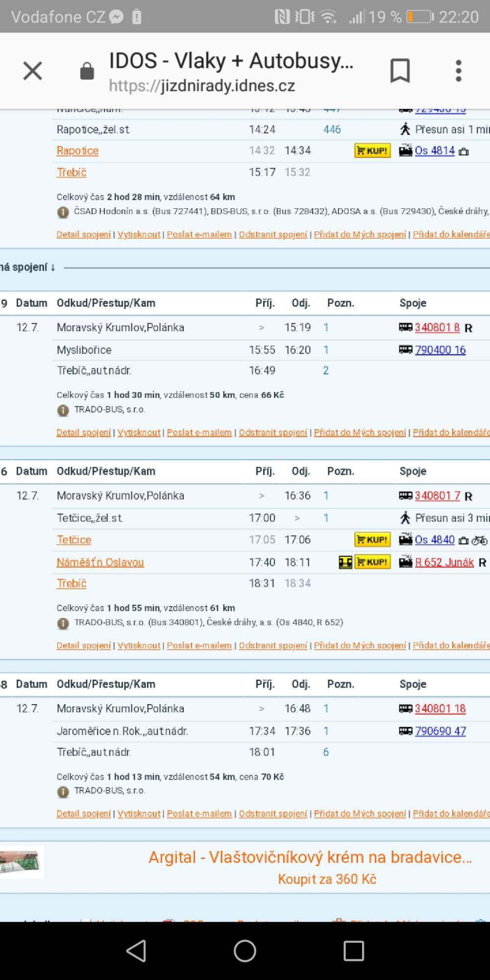Tap the bus icon beside 790400 16
This screenshot has height=980, width=490.
click(406, 350)
